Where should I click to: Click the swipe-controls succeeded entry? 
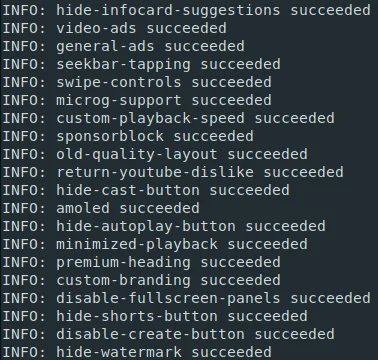[137, 82]
